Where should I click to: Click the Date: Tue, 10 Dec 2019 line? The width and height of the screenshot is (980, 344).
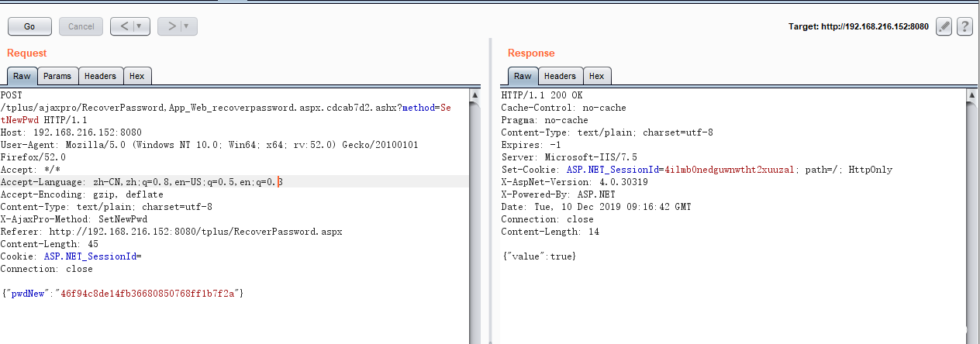pyautogui.click(x=596, y=207)
